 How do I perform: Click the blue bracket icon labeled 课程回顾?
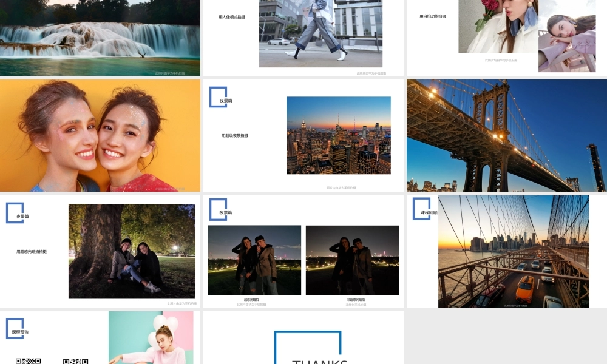pyautogui.click(x=422, y=209)
